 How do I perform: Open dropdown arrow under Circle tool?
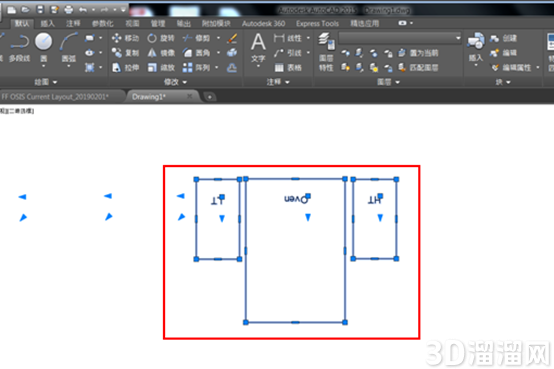[43, 66]
